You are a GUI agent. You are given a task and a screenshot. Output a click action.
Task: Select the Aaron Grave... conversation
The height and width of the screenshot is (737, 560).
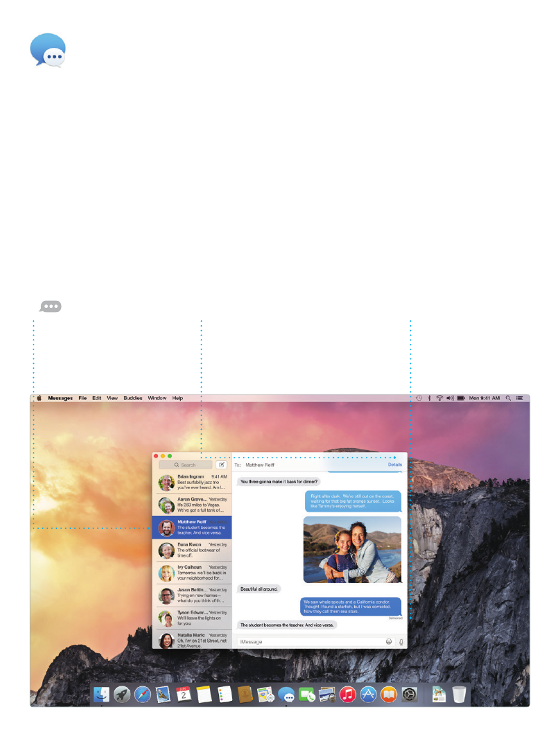coord(192,505)
